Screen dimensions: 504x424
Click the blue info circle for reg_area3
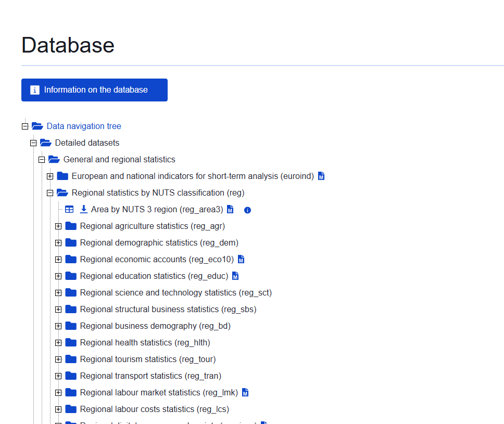tap(247, 210)
